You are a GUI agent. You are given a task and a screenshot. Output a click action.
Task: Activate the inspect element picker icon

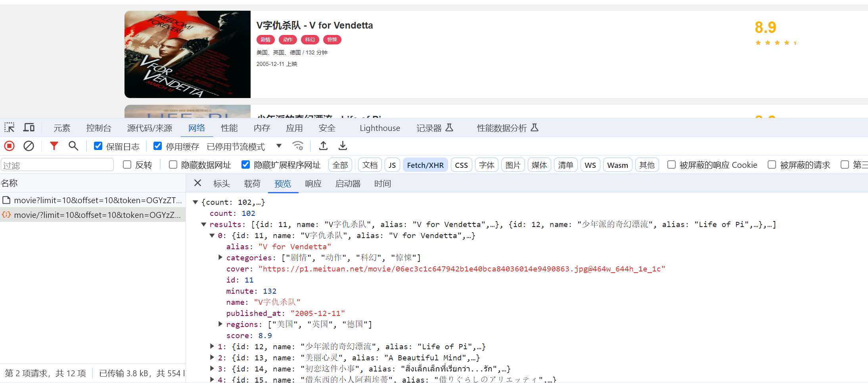tap(9, 127)
